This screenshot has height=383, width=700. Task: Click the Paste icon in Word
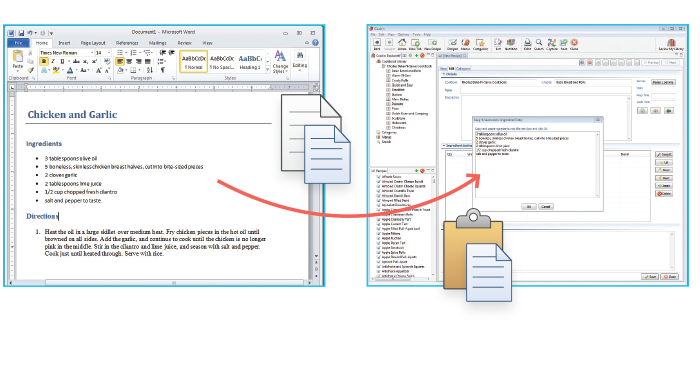pyautogui.click(x=18, y=56)
